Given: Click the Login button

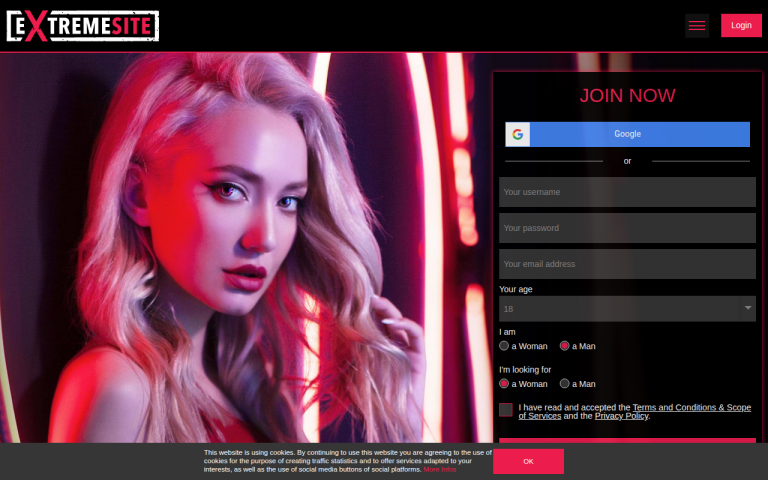Looking at the screenshot, I should click(x=741, y=25).
